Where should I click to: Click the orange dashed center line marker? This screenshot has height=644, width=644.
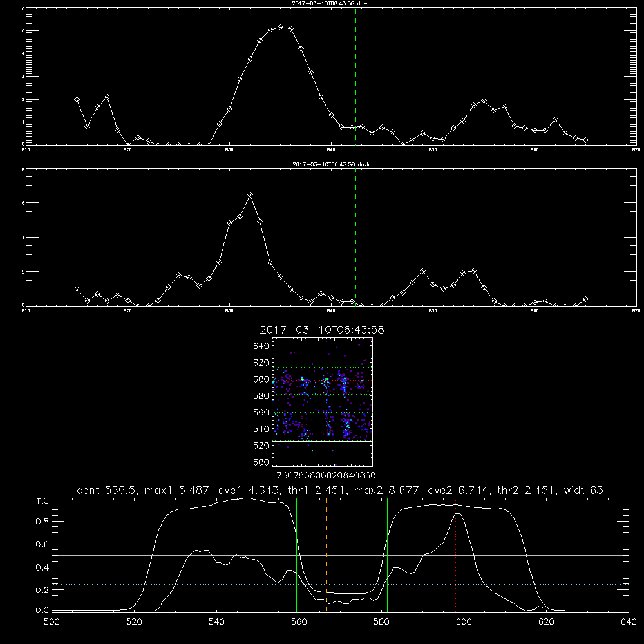(326, 555)
